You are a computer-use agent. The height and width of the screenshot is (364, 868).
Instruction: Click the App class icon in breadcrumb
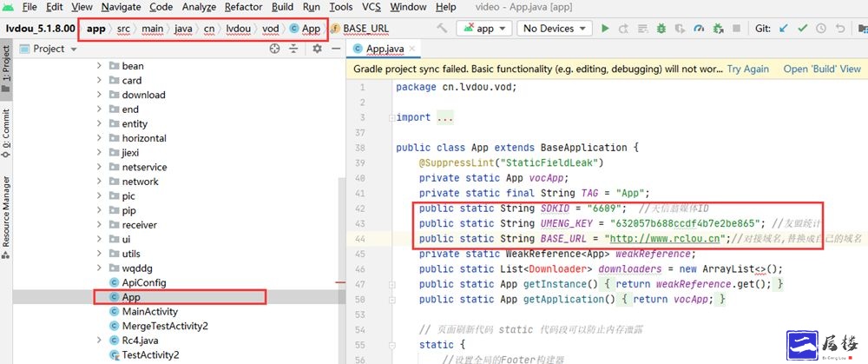tap(294, 29)
